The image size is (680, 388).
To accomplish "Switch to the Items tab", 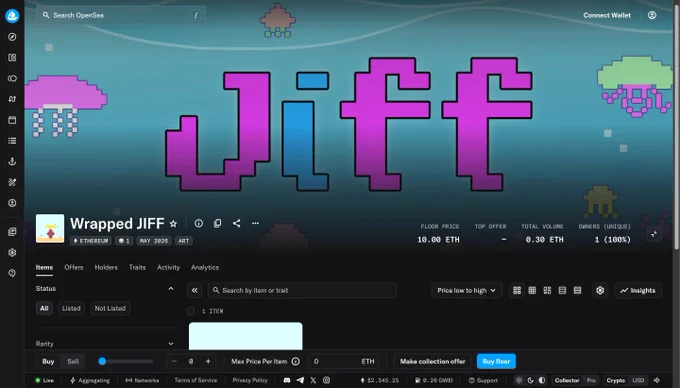I will click(x=44, y=267).
